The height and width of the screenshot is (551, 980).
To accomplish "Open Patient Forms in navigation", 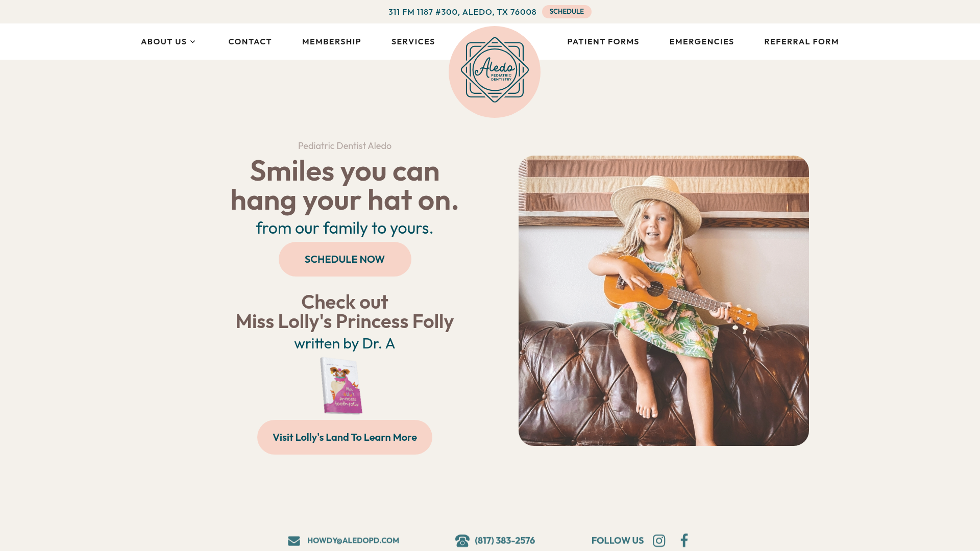I will click(x=603, y=41).
